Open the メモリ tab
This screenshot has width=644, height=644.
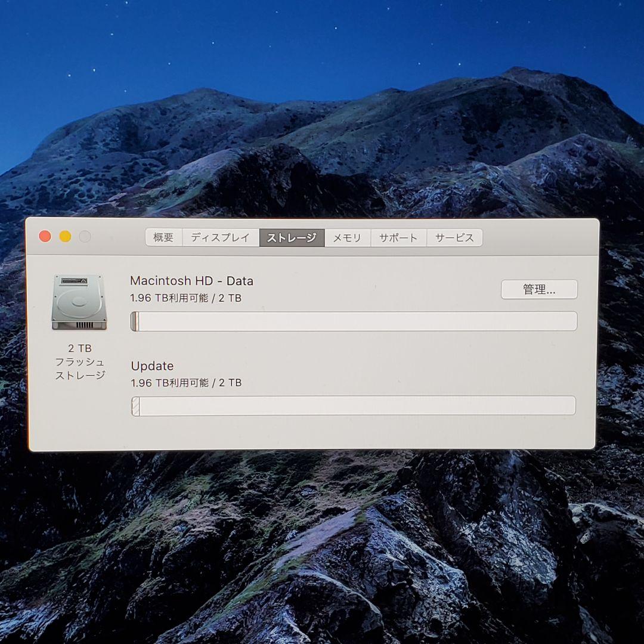tap(347, 237)
